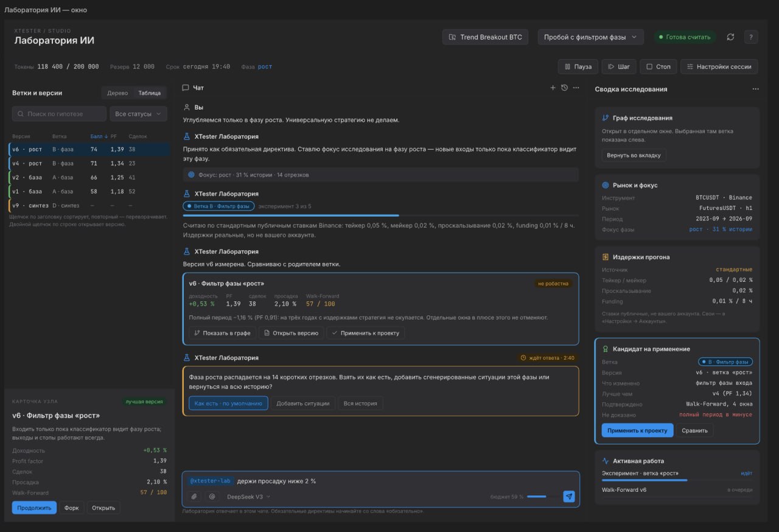The image size is (779, 532).
Task: Click the chat message input field
Action: point(381,481)
